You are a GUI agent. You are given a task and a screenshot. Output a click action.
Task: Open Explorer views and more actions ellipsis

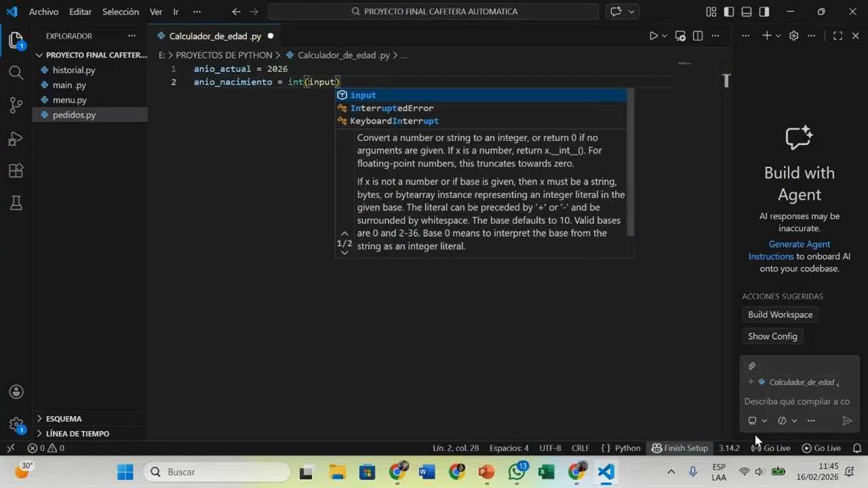coord(131,36)
